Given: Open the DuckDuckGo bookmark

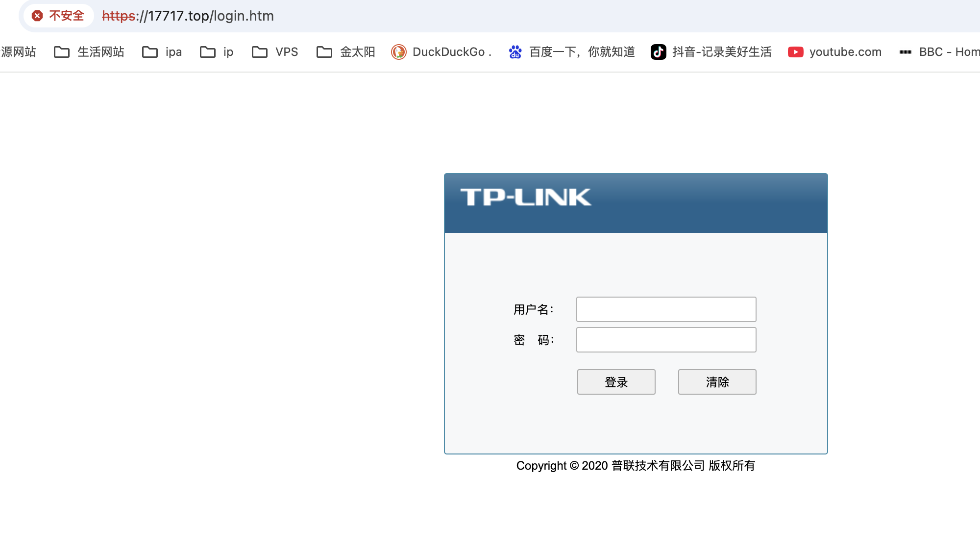Looking at the screenshot, I should (441, 52).
